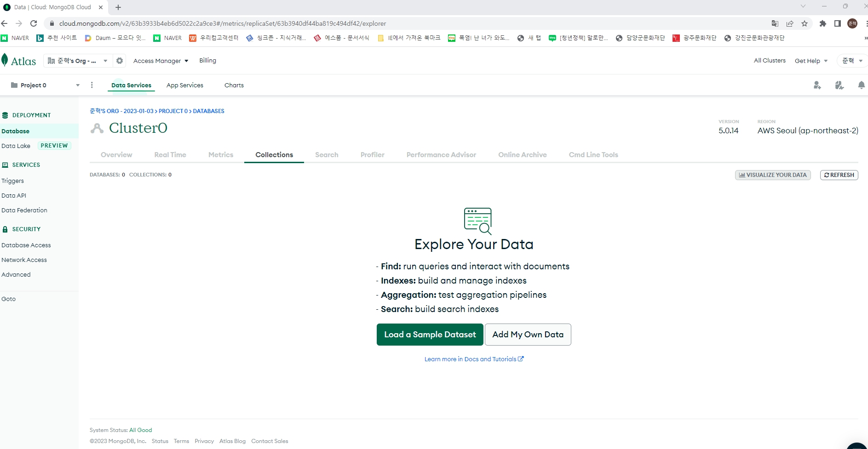Close the MongoDB Cloud browser tab
Image resolution: width=868 pixels, height=449 pixels.
[101, 7]
